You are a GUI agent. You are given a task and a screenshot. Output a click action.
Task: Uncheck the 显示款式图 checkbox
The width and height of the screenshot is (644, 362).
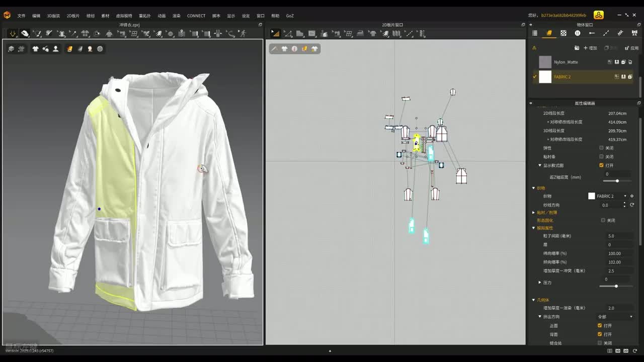pyautogui.click(x=601, y=165)
